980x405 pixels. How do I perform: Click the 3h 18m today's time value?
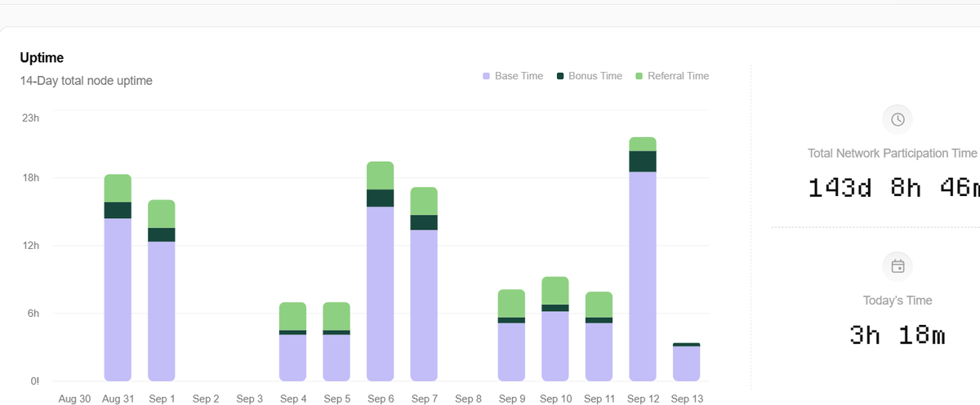point(898,335)
